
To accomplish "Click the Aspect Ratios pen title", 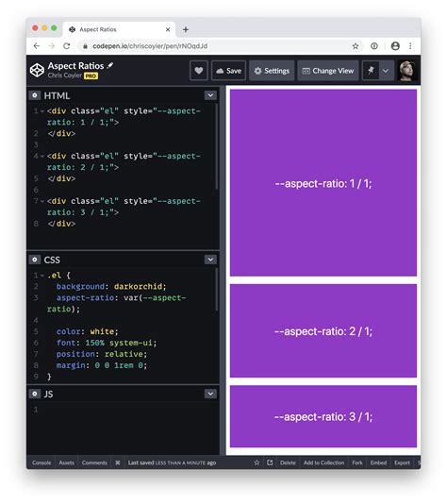I will pyautogui.click(x=75, y=65).
